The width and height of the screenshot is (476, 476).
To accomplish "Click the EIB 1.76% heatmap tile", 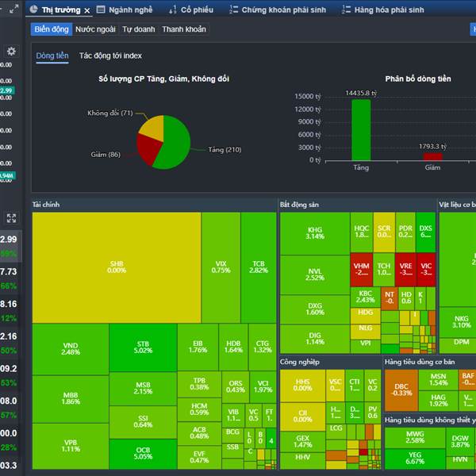I will tap(198, 347).
